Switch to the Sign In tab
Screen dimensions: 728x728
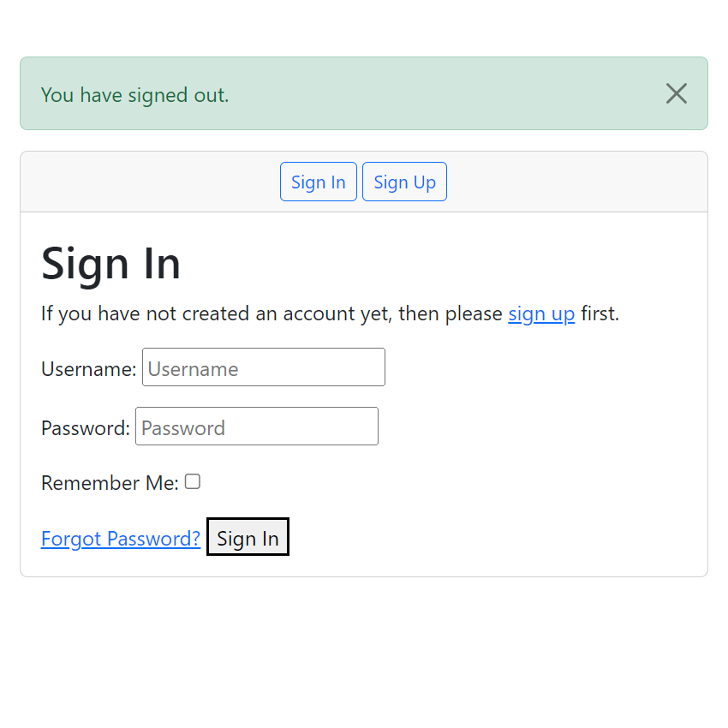[x=319, y=182]
